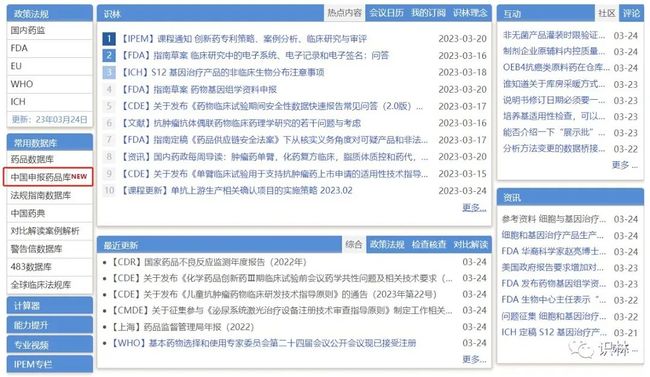Click the 常用数据库 sidebar header

point(50,143)
